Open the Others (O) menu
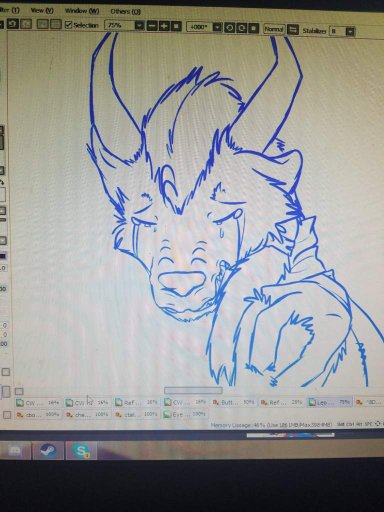Image resolution: width=384 pixels, height=512 pixels. pos(125,12)
